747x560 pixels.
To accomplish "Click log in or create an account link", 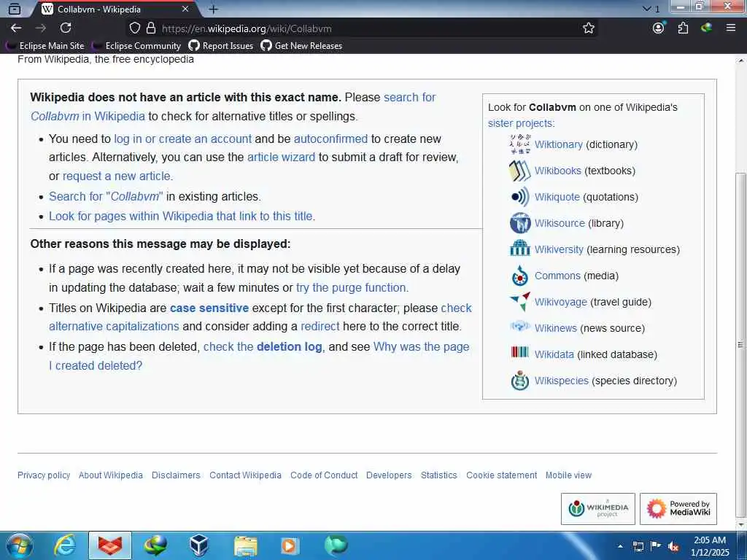I will pos(182,139).
